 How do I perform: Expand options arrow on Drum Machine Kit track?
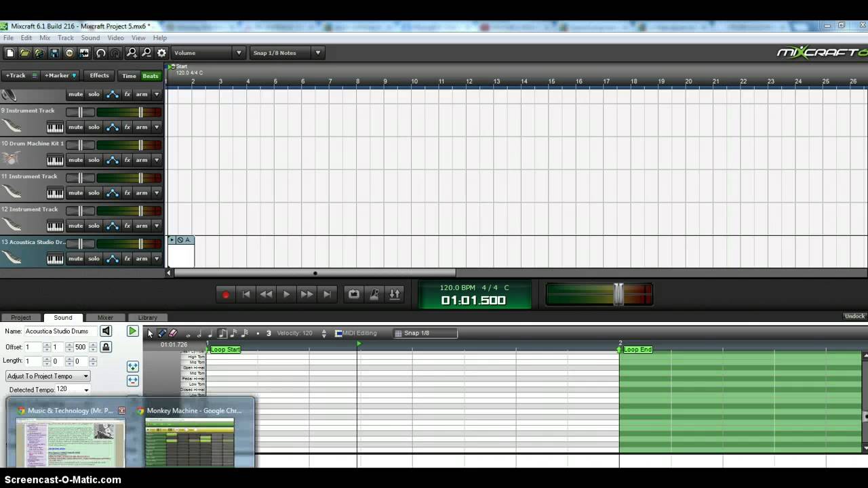pyautogui.click(x=157, y=160)
